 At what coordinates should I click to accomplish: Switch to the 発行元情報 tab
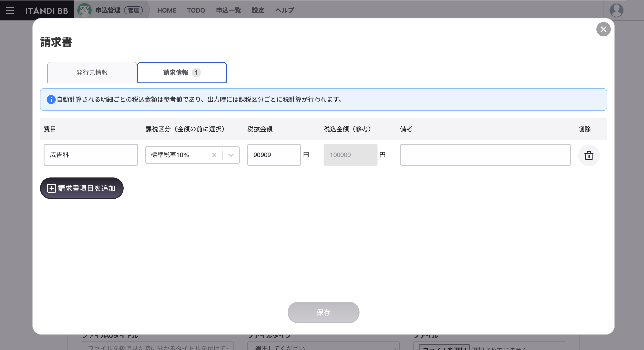[x=92, y=73]
